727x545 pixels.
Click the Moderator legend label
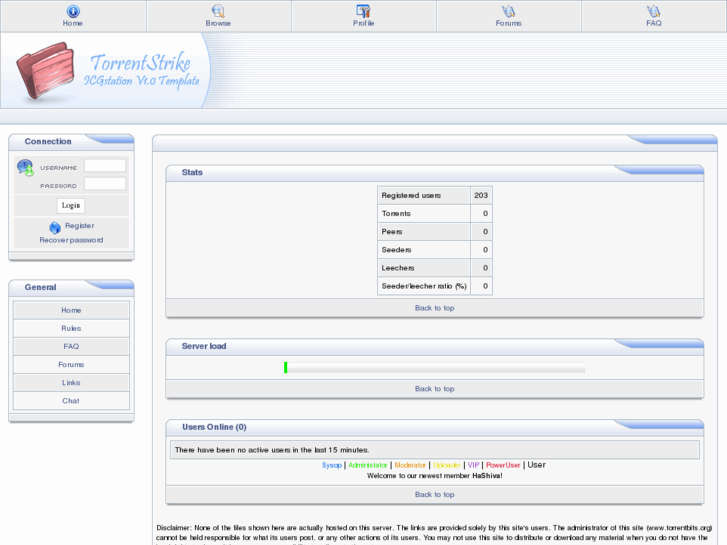point(410,465)
